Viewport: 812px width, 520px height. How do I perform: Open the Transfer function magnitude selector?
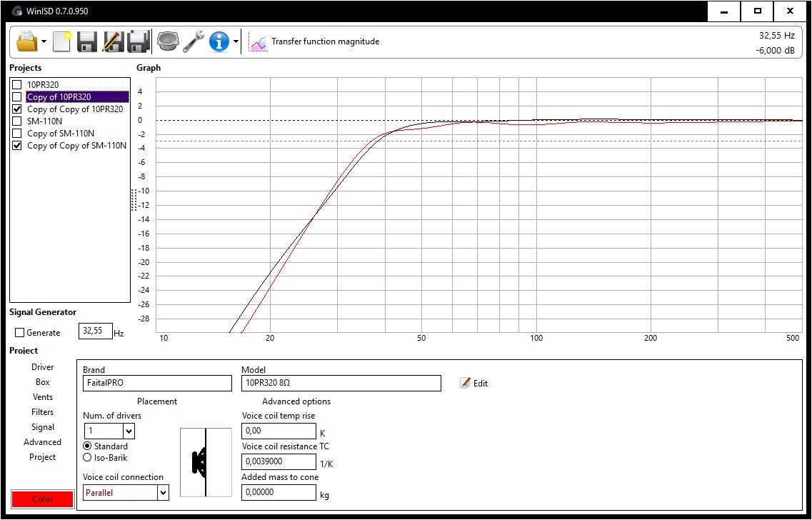pyautogui.click(x=325, y=41)
